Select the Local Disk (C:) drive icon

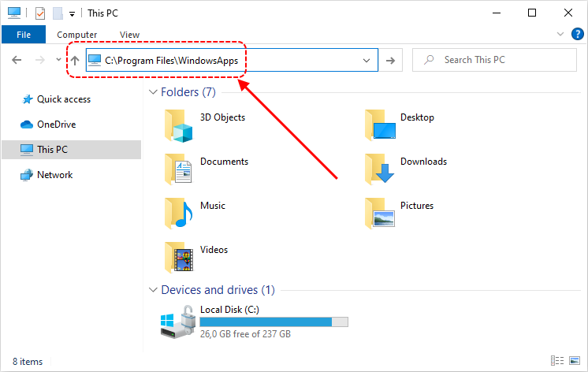178,322
